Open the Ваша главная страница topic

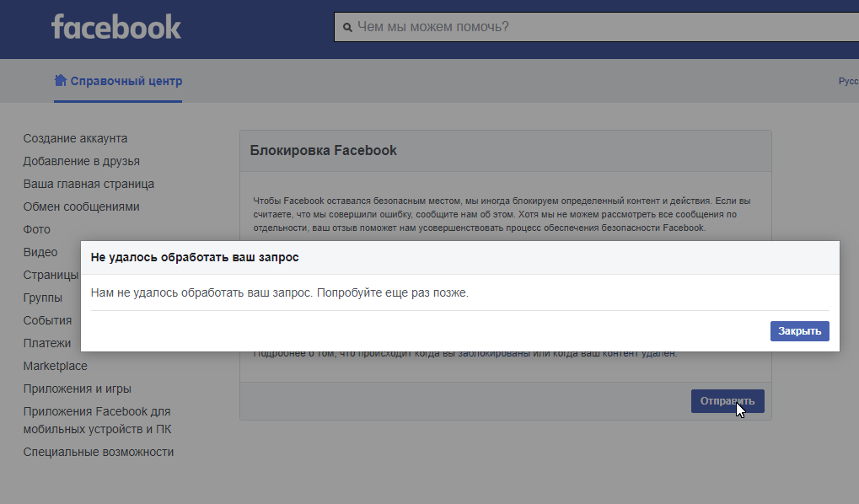(x=89, y=184)
